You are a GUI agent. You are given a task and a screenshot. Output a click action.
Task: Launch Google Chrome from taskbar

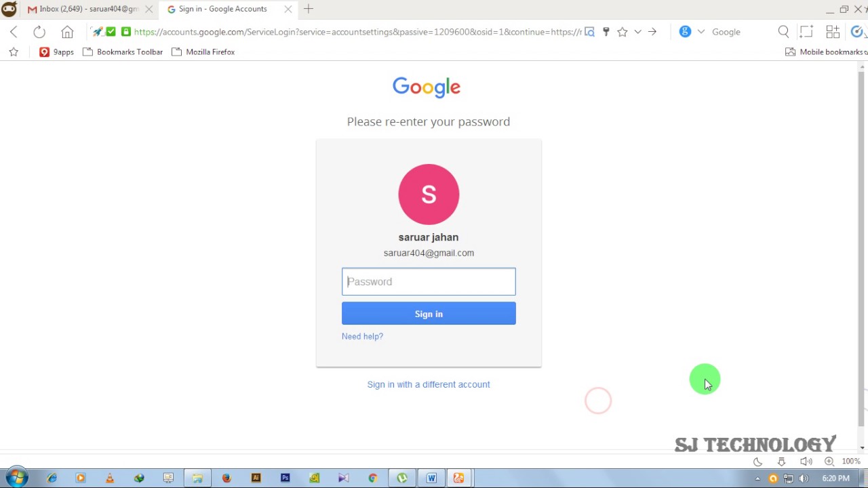pyautogui.click(x=372, y=478)
